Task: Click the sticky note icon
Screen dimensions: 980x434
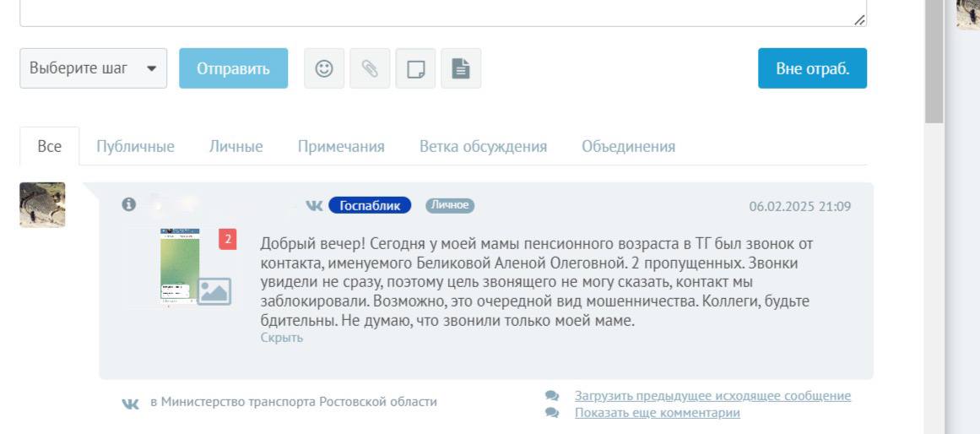Action: (x=415, y=68)
